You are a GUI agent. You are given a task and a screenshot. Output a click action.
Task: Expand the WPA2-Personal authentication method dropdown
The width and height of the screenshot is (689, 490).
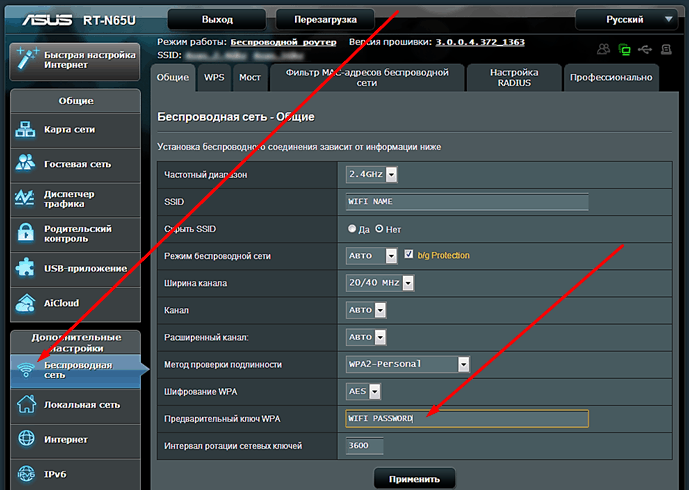coord(407,364)
